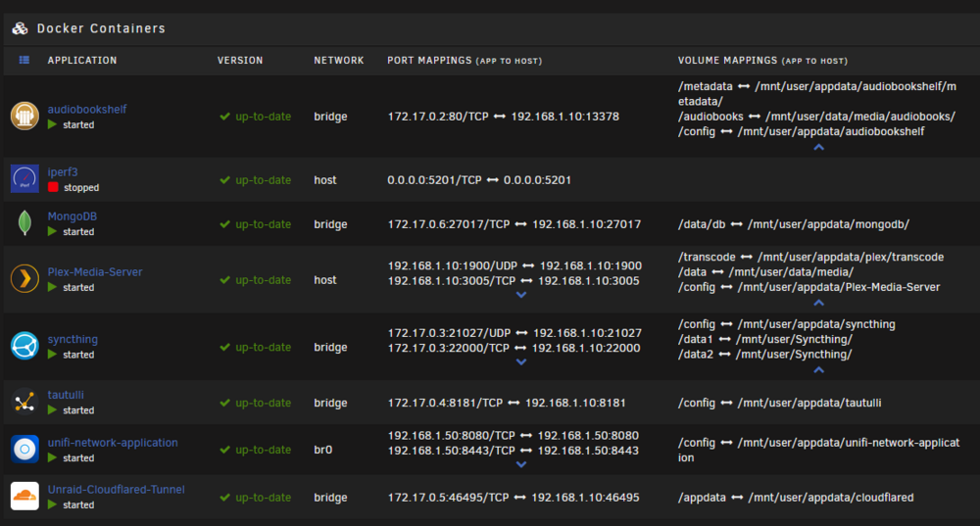
Task: Click the checkmark in the audiobookshelf version column
Action: click(x=225, y=117)
